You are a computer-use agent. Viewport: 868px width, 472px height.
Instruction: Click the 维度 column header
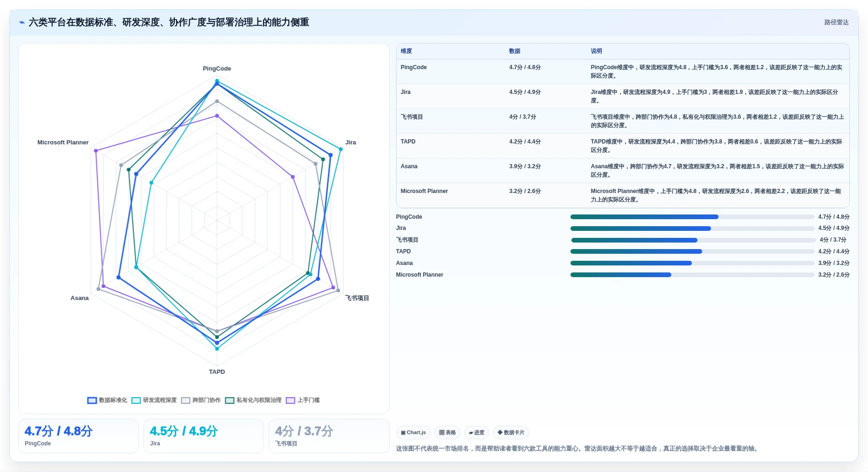pyautogui.click(x=406, y=51)
